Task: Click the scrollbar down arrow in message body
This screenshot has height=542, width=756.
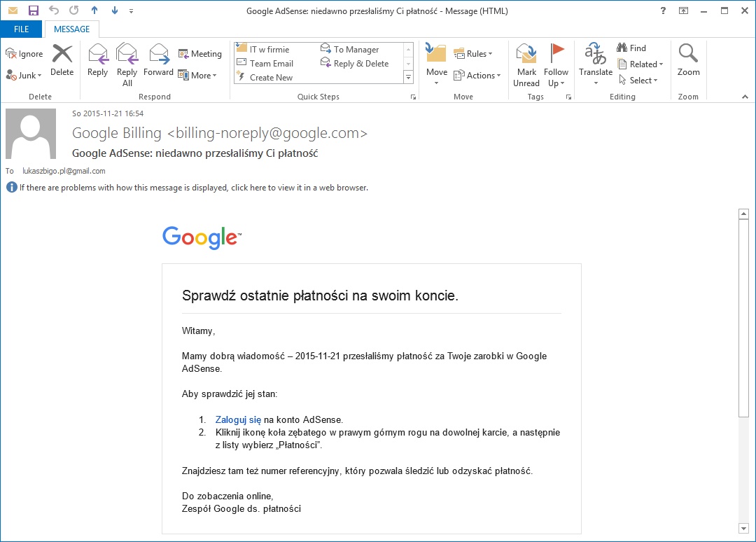Action: click(743, 529)
